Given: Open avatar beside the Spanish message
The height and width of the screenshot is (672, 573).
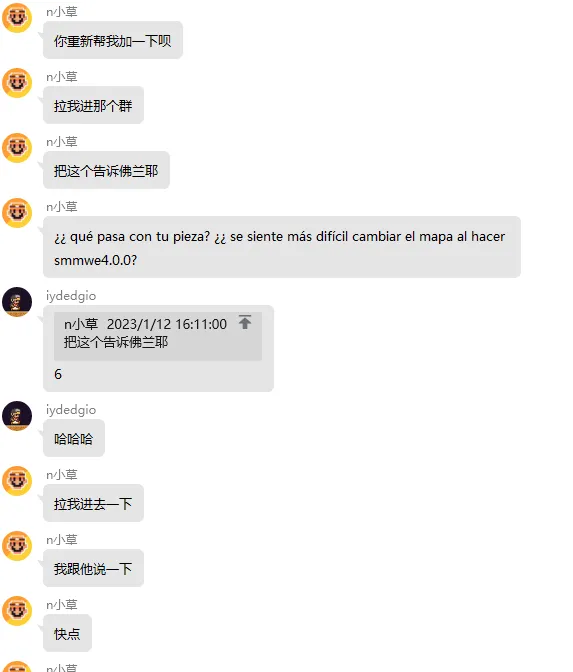Looking at the screenshot, I should (x=17, y=213).
